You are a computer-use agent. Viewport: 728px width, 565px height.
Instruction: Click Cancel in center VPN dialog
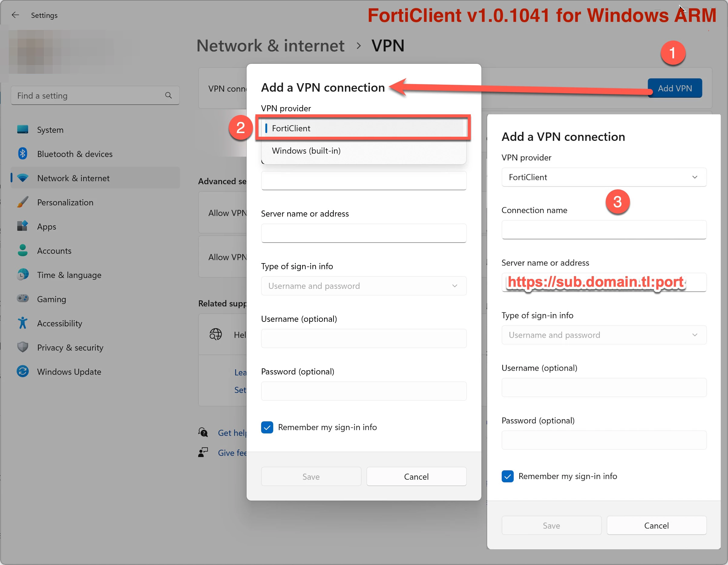[416, 476]
